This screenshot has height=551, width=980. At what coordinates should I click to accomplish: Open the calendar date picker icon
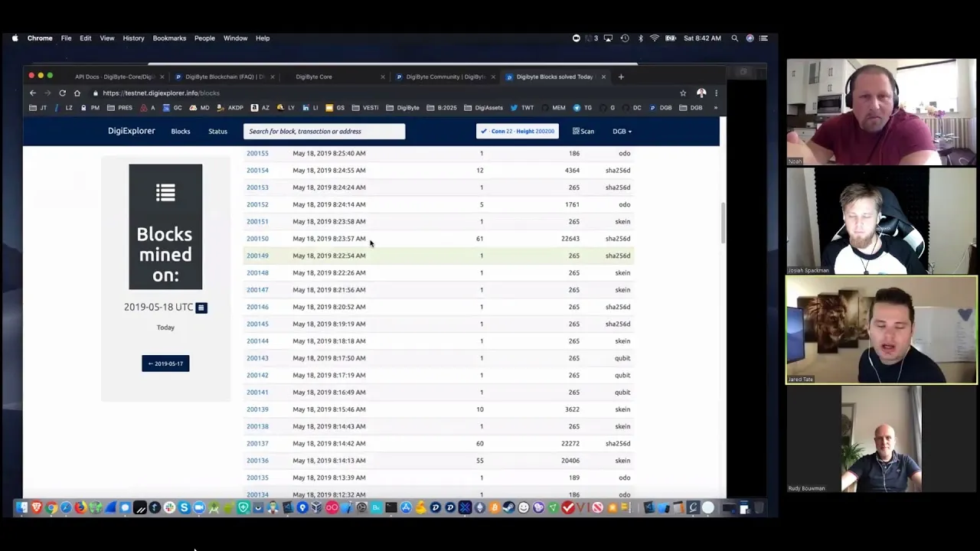click(201, 308)
